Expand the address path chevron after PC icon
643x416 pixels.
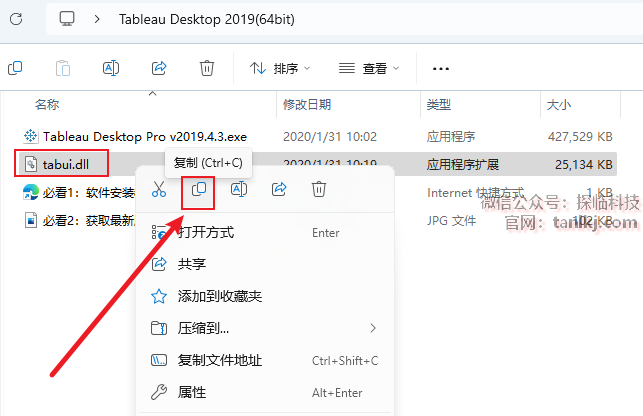pyautogui.click(x=97, y=19)
